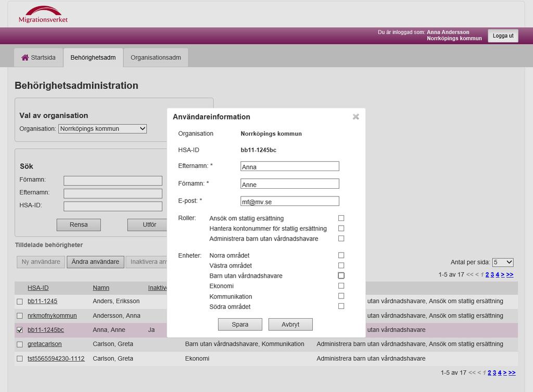Uncheck the bb11-1245bc row checkbox
The width and height of the screenshot is (533, 392).
pyautogui.click(x=20, y=330)
